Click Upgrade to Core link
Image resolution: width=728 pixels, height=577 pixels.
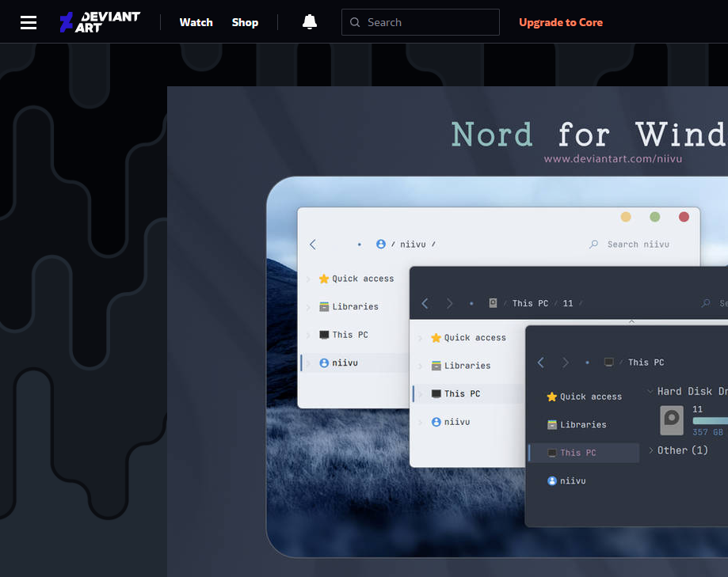pyautogui.click(x=560, y=22)
